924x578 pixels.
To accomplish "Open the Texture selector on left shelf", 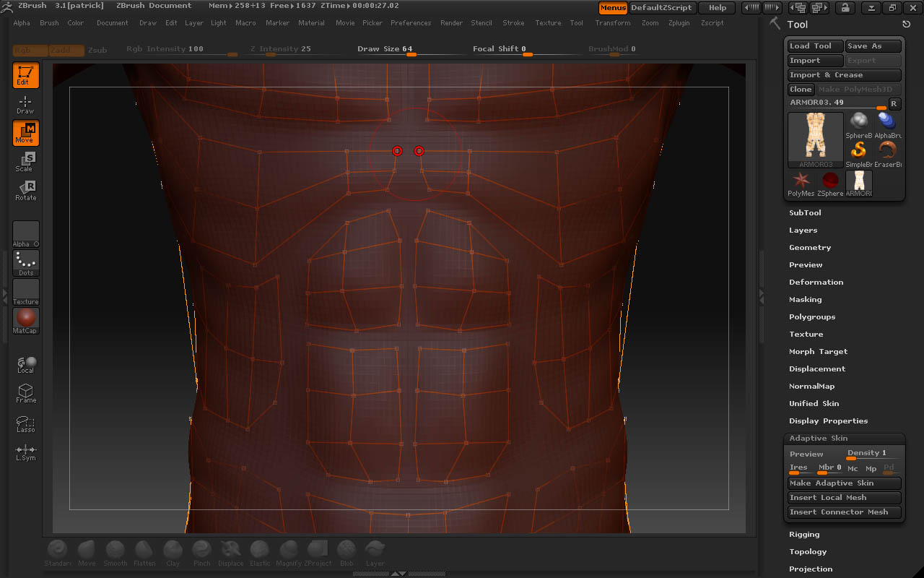I will 26,292.
